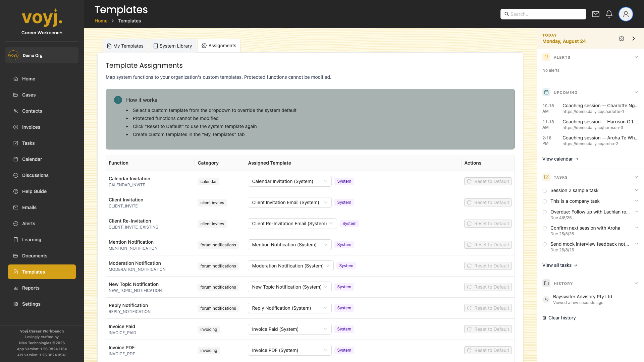Click the Invoices icon in sidebar

click(16, 127)
